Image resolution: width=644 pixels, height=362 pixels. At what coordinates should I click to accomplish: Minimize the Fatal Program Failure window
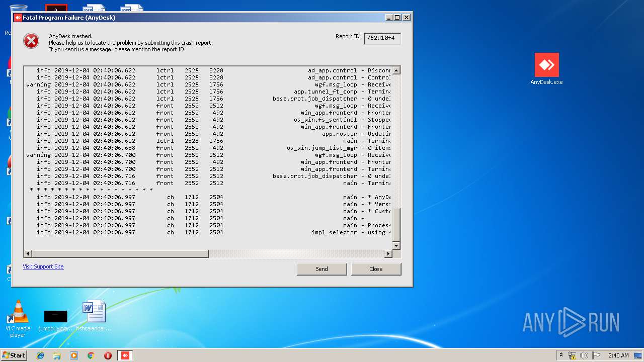click(388, 18)
